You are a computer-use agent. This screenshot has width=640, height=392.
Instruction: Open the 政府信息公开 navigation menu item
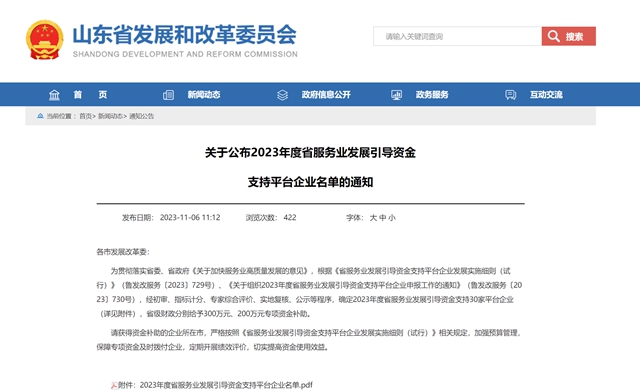click(326, 95)
